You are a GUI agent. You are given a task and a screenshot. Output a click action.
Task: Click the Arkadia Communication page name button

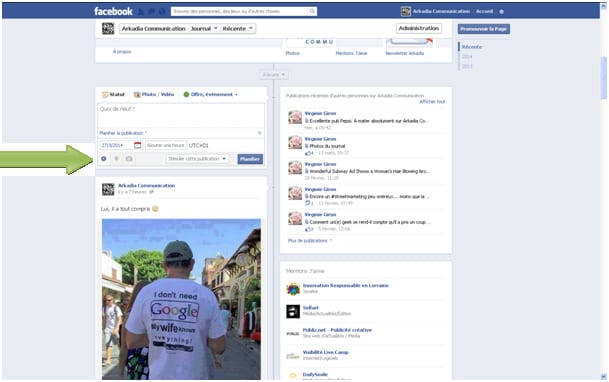point(154,28)
